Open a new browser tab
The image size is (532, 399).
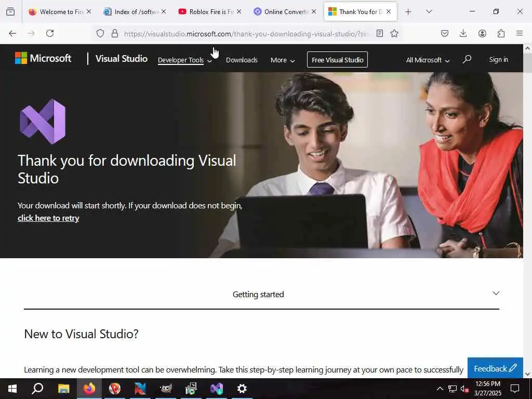coord(408,12)
